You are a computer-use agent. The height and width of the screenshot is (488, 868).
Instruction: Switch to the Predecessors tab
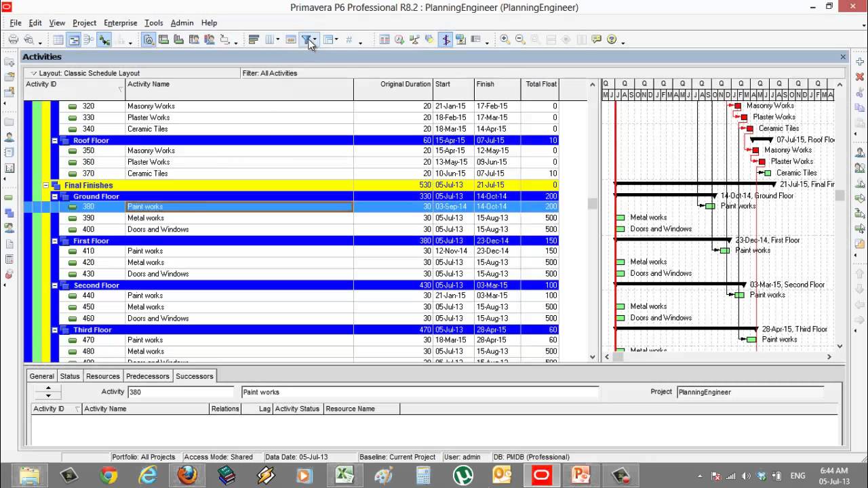pos(148,376)
